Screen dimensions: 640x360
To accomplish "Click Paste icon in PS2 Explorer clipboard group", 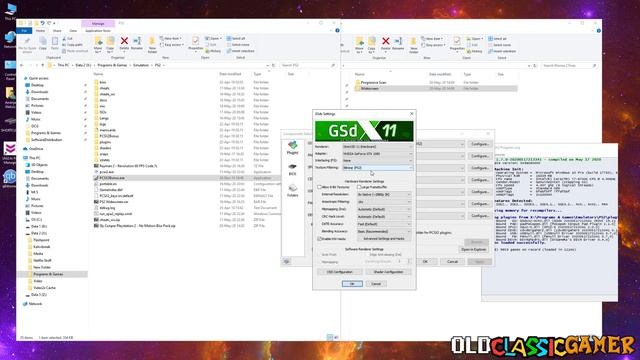I will (x=55, y=43).
